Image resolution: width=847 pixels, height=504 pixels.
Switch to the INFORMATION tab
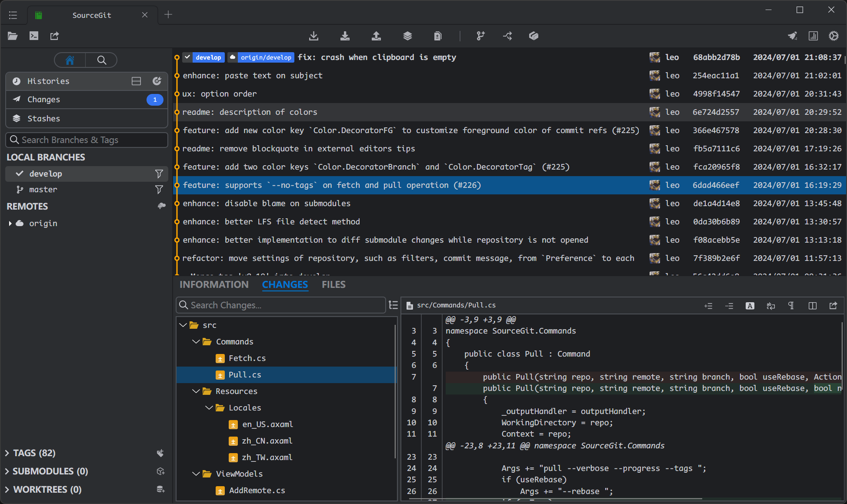pos(214,285)
